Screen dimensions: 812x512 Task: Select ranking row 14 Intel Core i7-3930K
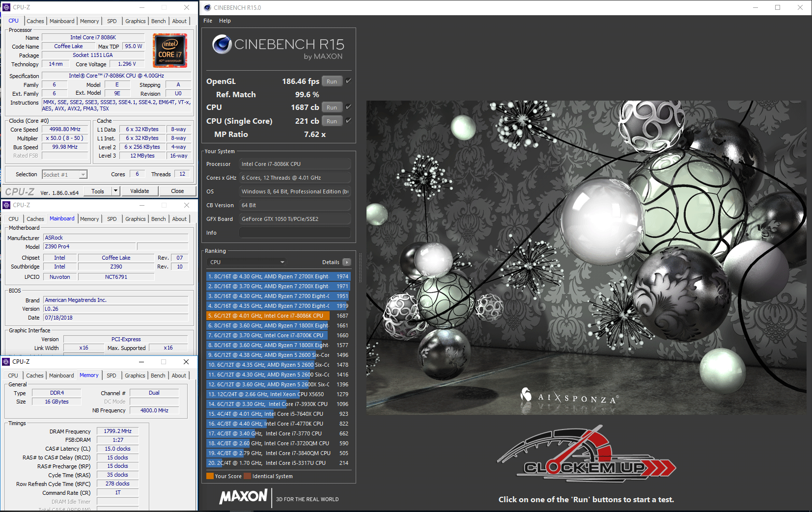(278, 404)
